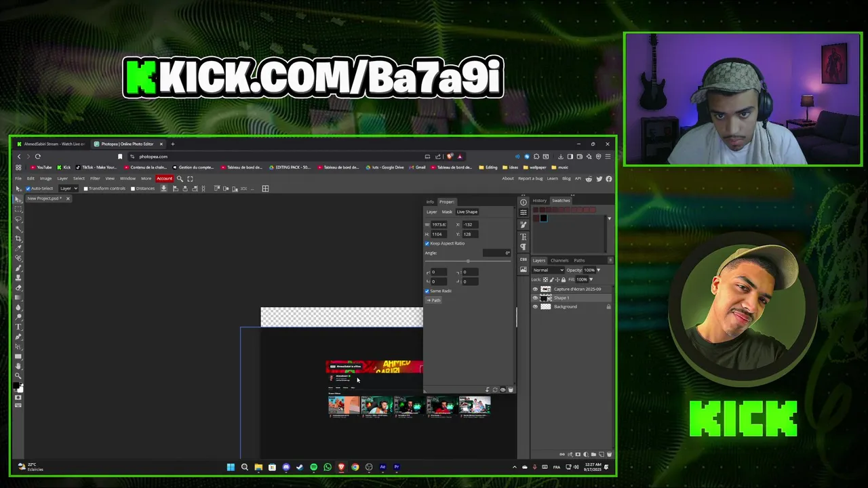Toggle lock position for the layer

tap(558, 279)
